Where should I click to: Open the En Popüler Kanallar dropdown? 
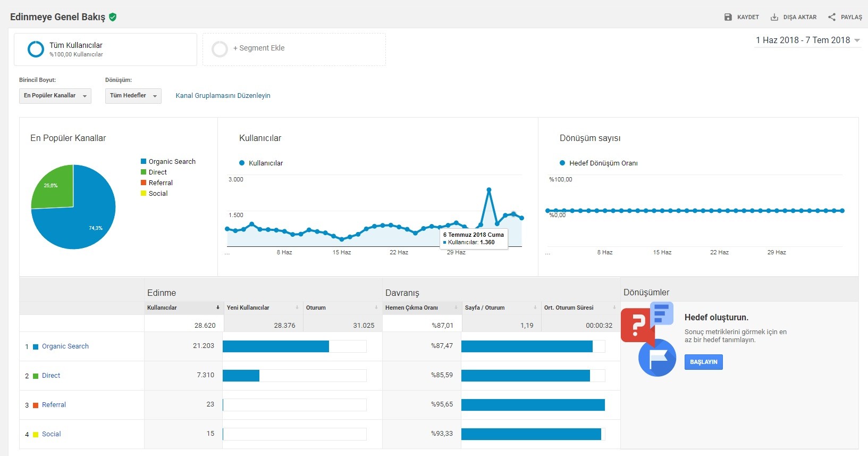click(x=55, y=96)
